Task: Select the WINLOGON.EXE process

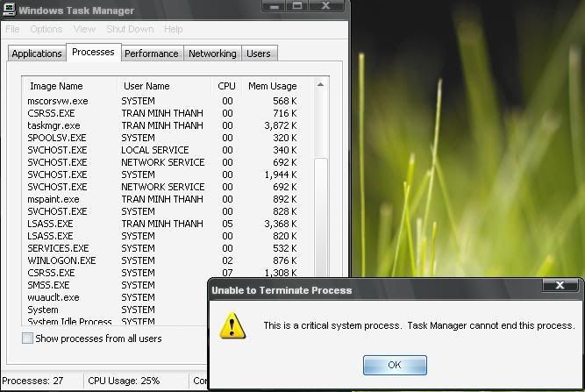Action: click(162, 261)
